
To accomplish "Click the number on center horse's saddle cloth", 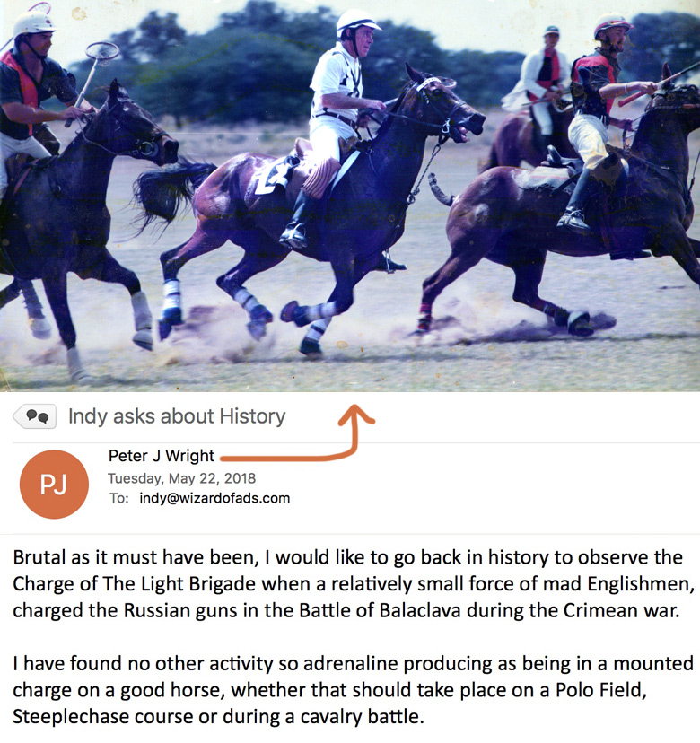I will click(271, 178).
